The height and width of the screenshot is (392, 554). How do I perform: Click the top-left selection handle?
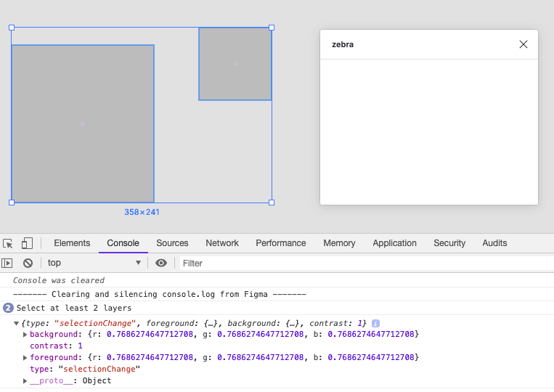pos(12,28)
